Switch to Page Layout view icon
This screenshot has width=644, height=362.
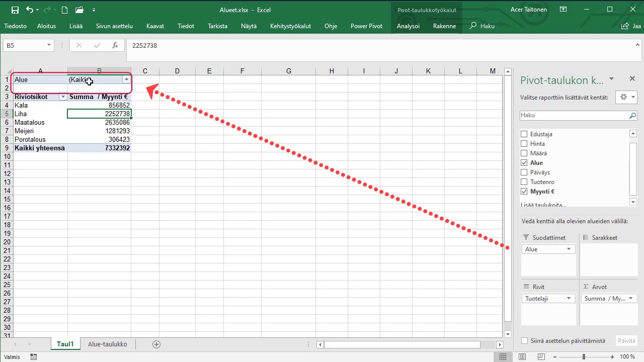(x=522, y=357)
